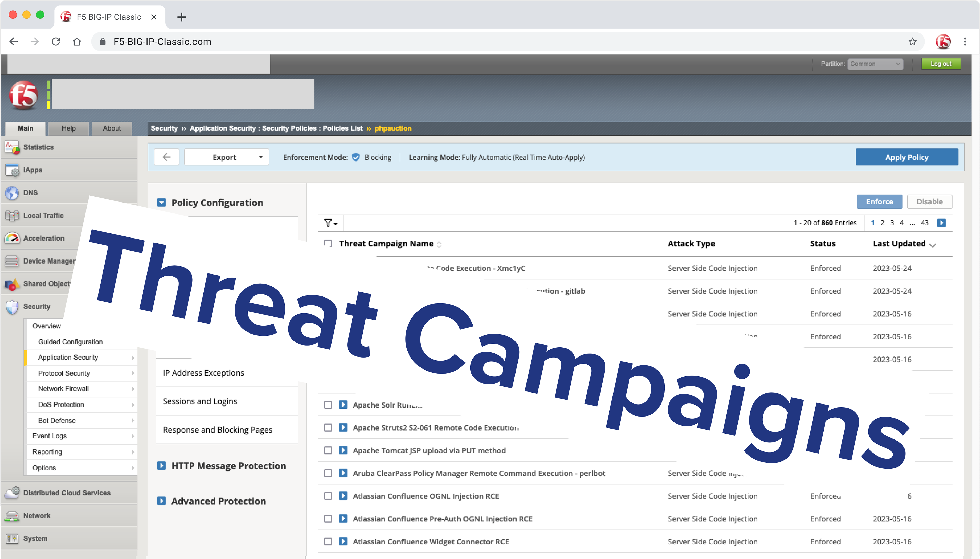Check Apache Tomcat JSP upload checkbox
This screenshot has height=559, width=980.
(328, 451)
